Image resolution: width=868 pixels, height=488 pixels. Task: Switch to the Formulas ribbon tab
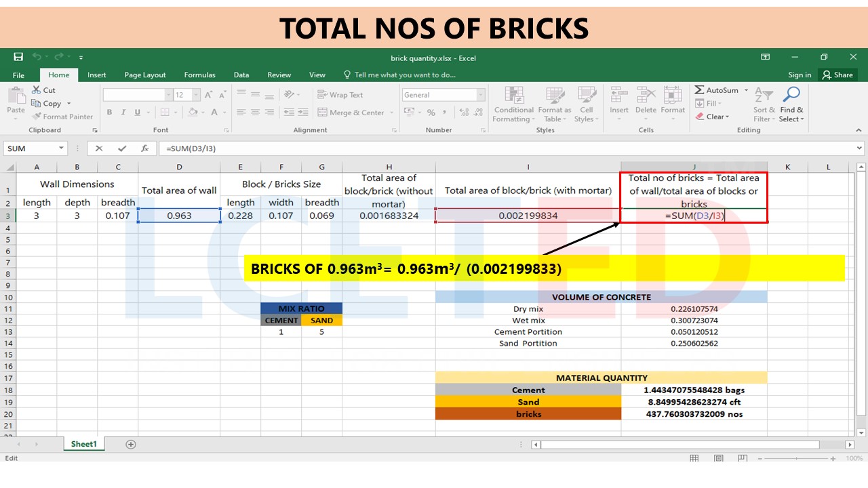pos(199,75)
